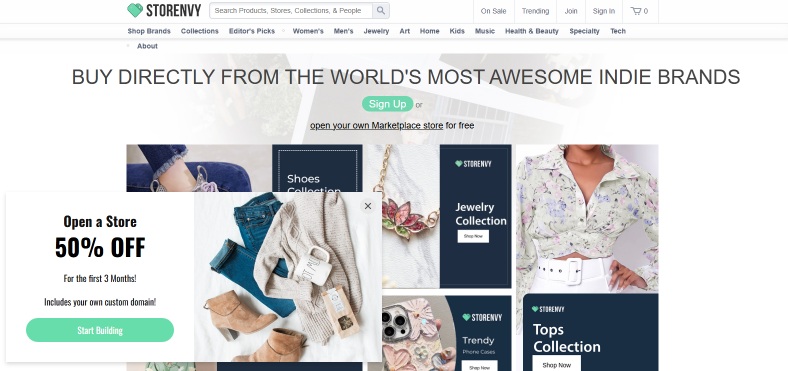Open the Jewelry category

coord(376,31)
